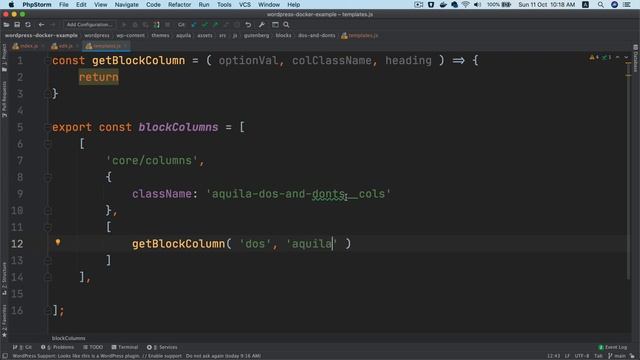
Task: Click the fold end marker on line 16
Action: 47,311
